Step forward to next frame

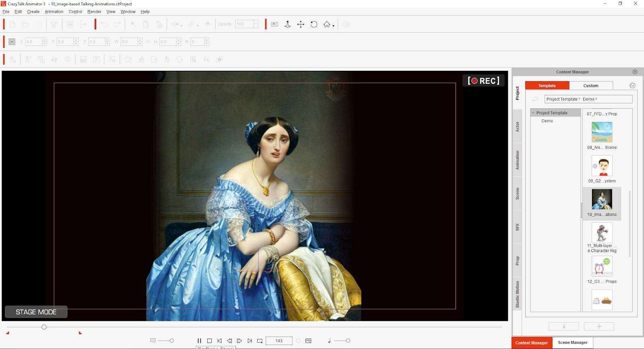coord(239,341)
